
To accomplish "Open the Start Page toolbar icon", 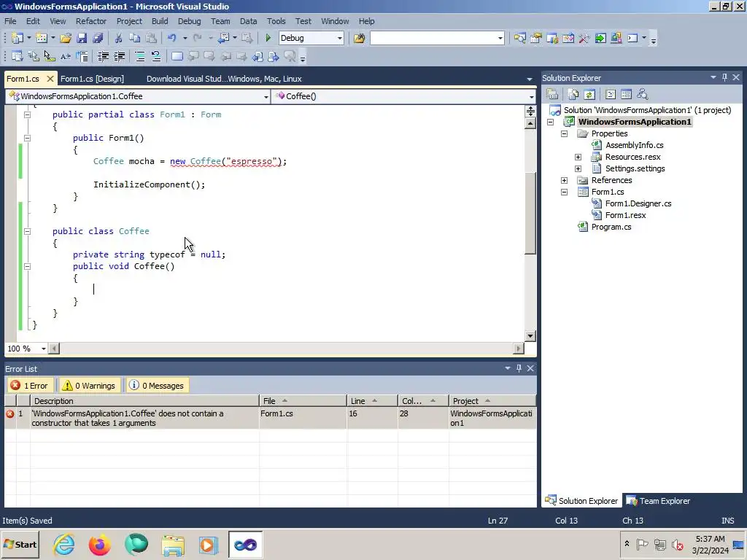I will (x=600, y=38).
